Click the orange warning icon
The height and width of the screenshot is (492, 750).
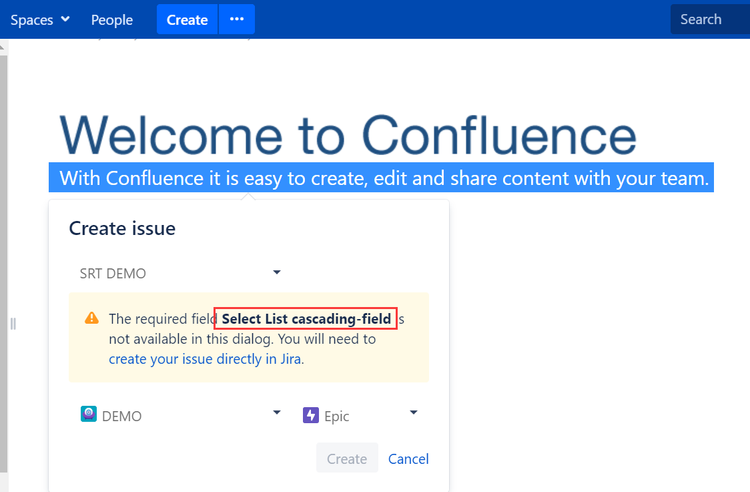tap(92, 318)
